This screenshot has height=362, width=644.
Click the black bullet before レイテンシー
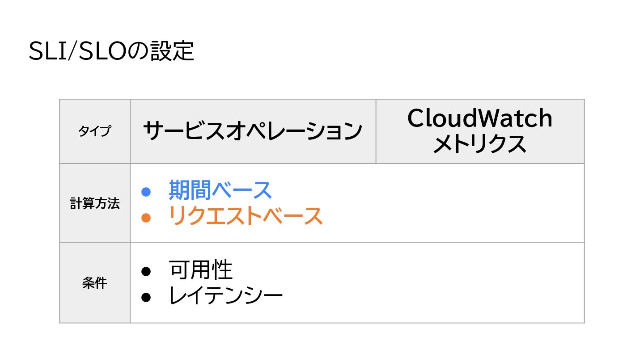146,297
